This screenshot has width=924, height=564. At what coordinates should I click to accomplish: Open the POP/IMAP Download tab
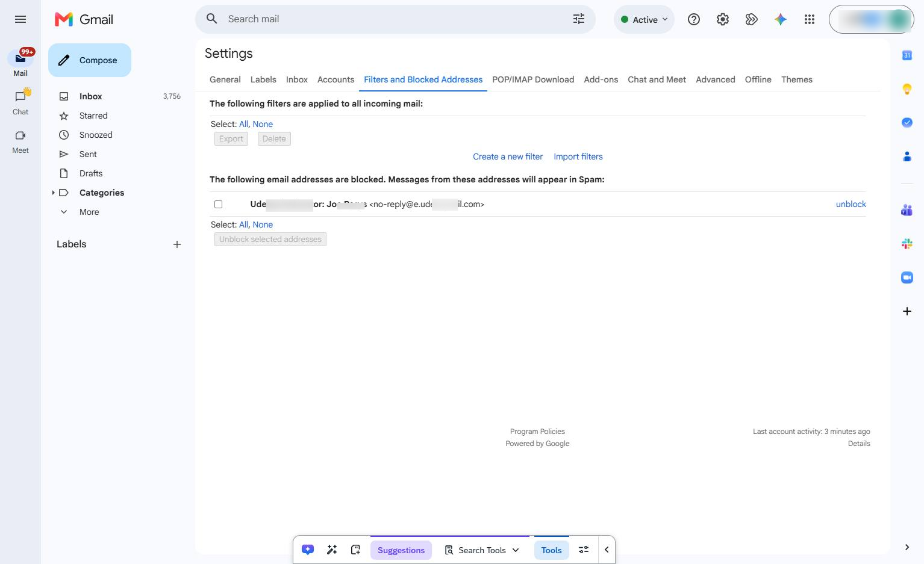click(x=533, y=79)
